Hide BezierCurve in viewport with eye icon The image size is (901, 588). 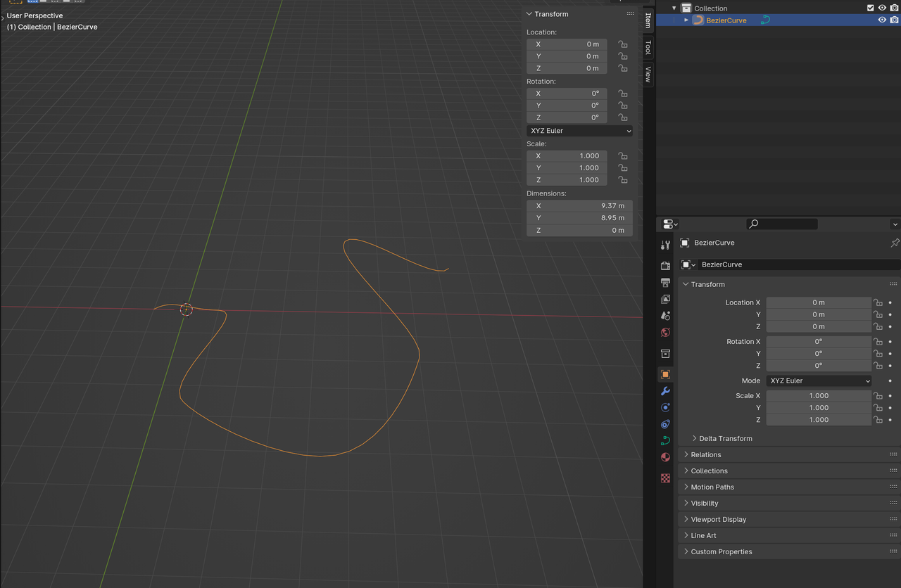[x=882, y=20]
